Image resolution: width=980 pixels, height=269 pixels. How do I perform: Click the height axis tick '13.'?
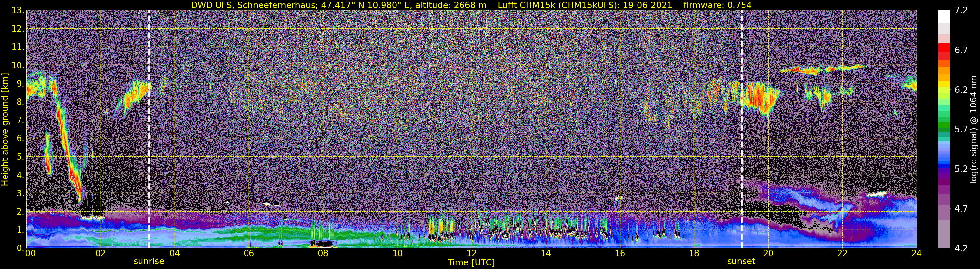[18, 11]
